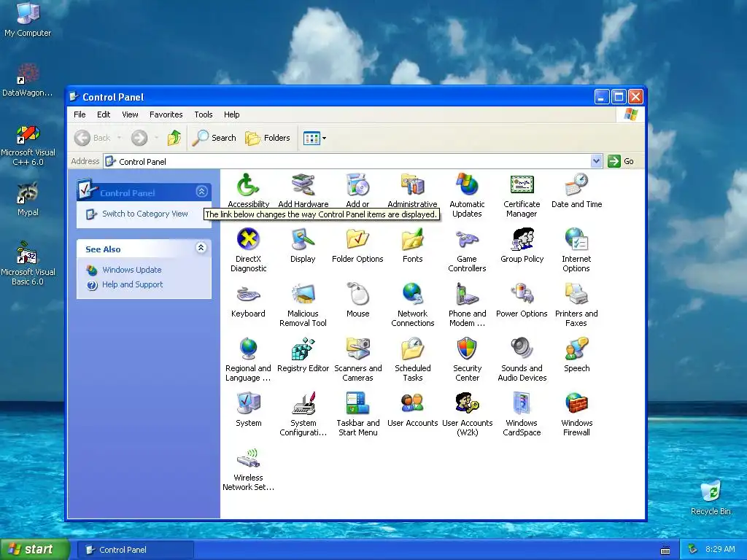Select Control Panel taskbar button

[x=136, y=550]
